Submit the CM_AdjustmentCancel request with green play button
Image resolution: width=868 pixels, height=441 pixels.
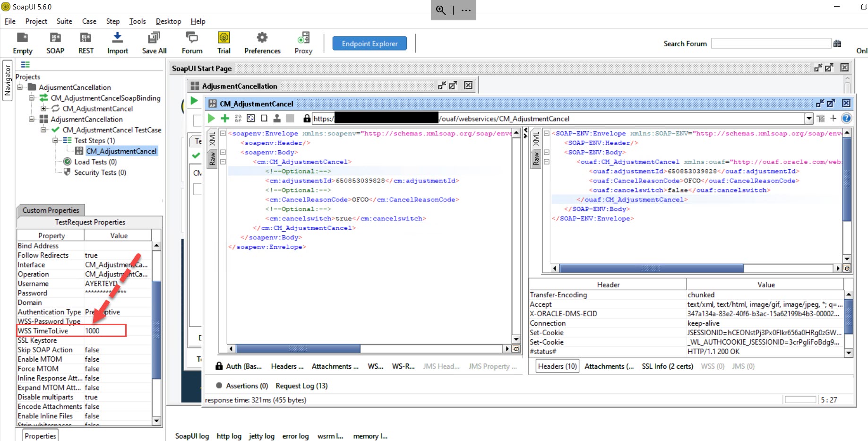[211, 118]
